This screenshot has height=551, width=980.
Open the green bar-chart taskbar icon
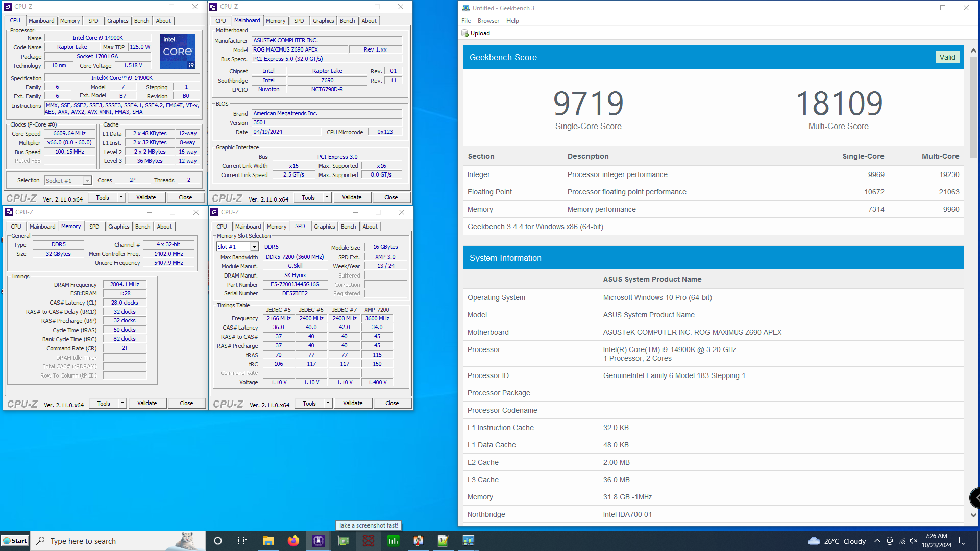pyautogui.click(x=393, y=541)
